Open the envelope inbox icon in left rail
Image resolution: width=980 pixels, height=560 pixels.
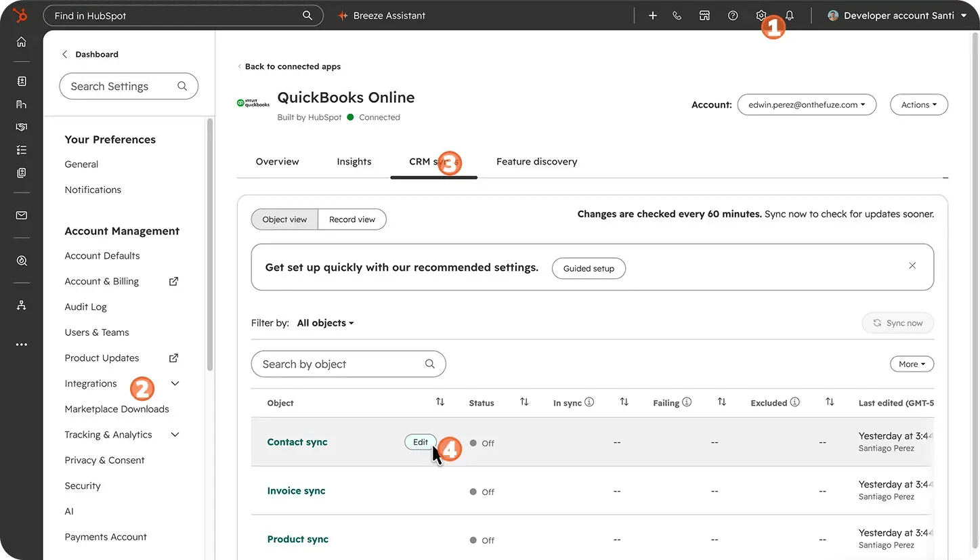pyautogui.click(x=22, y=215)
